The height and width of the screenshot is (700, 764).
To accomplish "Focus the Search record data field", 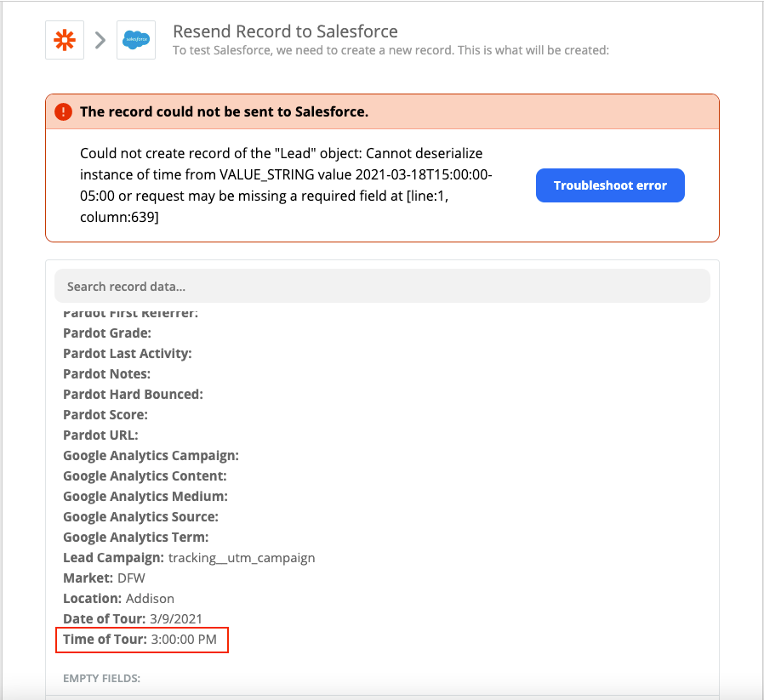I will (x=382, y=286).
